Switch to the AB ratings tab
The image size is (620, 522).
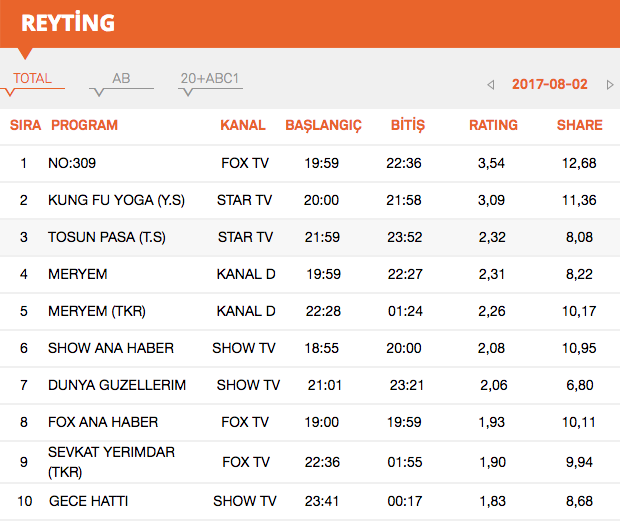(121, 79)
